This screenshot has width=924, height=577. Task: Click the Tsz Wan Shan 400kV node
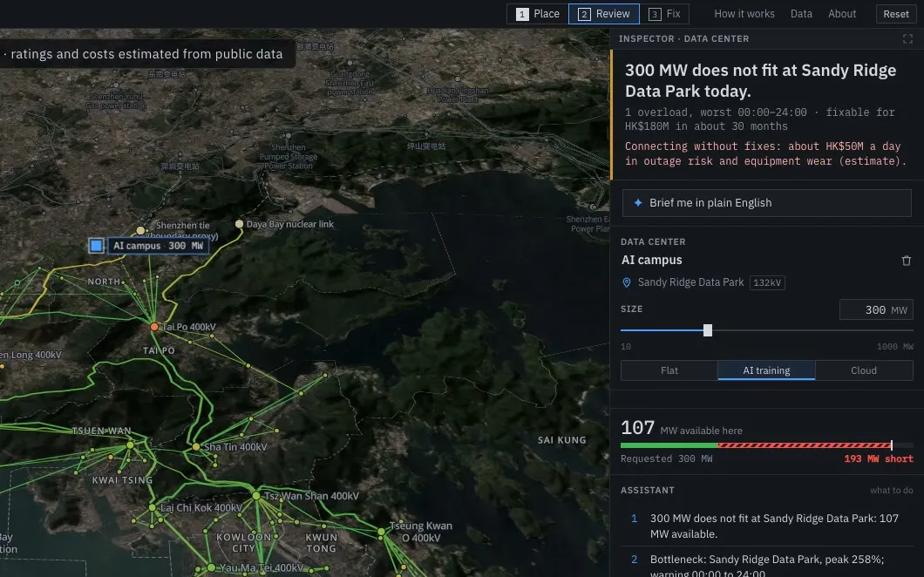pos(256,496)
